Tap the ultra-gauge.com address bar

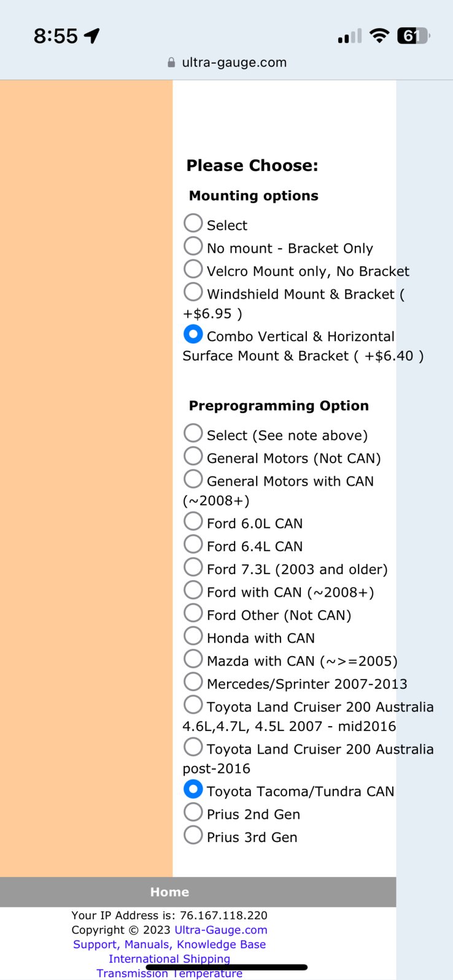tap(226, 63)
